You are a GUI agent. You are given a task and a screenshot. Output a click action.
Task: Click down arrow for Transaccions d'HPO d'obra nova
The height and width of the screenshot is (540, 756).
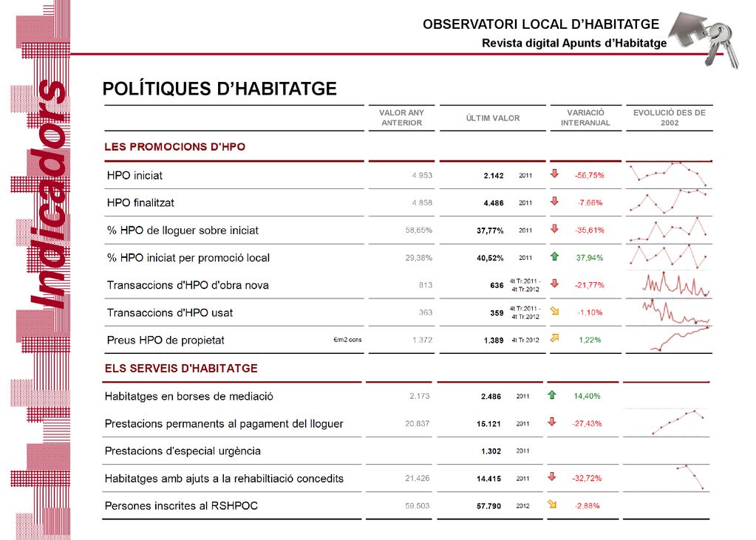click(x=554, y=284)
